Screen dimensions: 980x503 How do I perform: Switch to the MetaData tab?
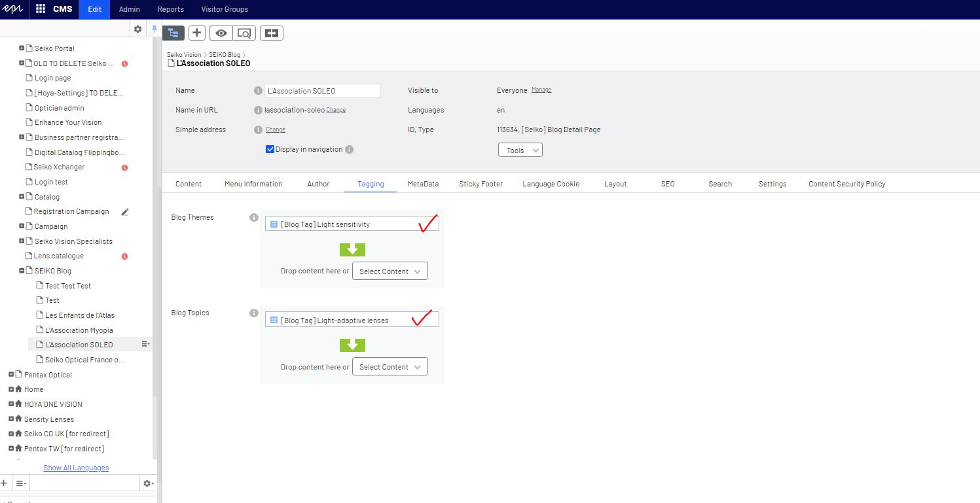coord(423,184)
